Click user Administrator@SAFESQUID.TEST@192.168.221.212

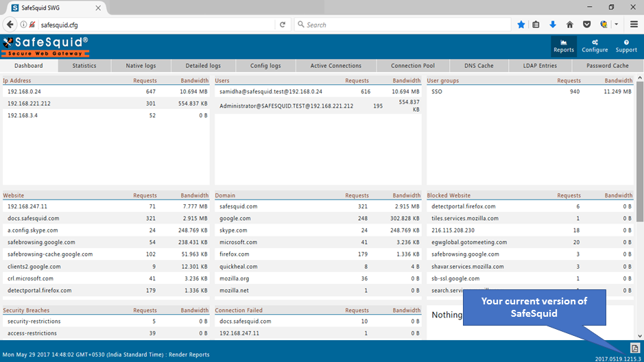click(x=286, y=106)
